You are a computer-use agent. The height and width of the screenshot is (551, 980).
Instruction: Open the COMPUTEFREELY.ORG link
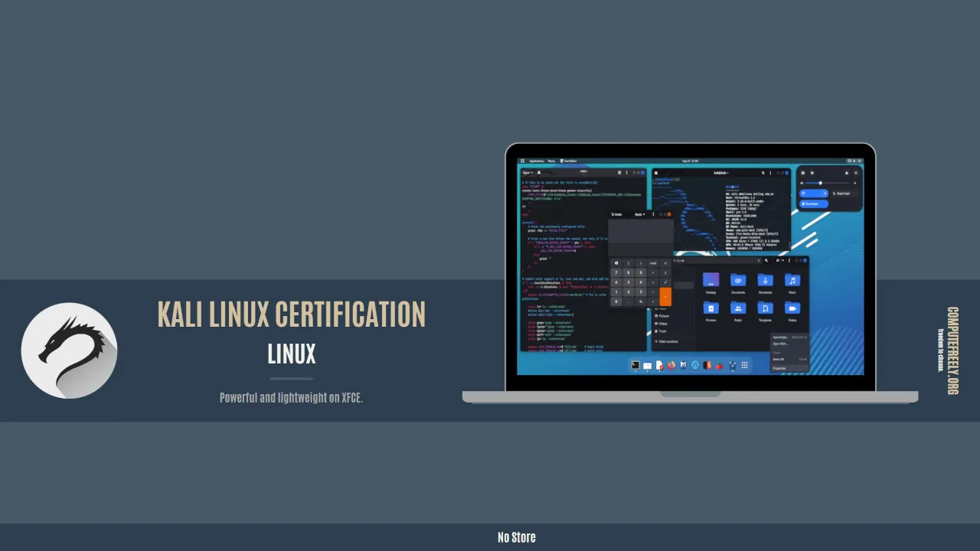(x=952, y=350)
